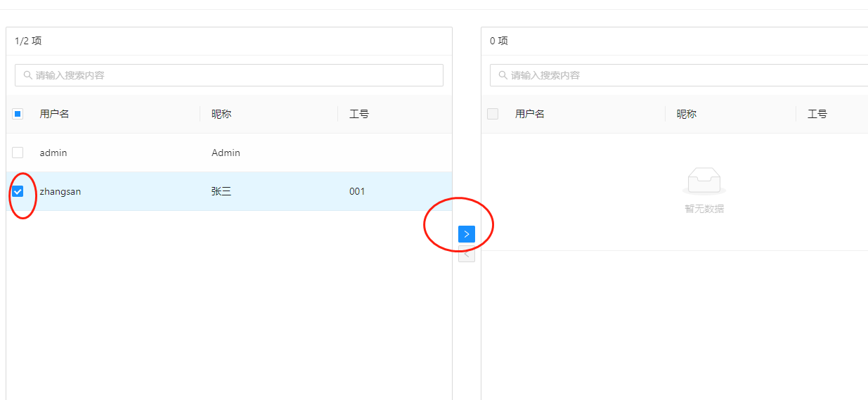Click the move-left arrow transfer button
Screen dimensions: 868x400
pos(467,254)
